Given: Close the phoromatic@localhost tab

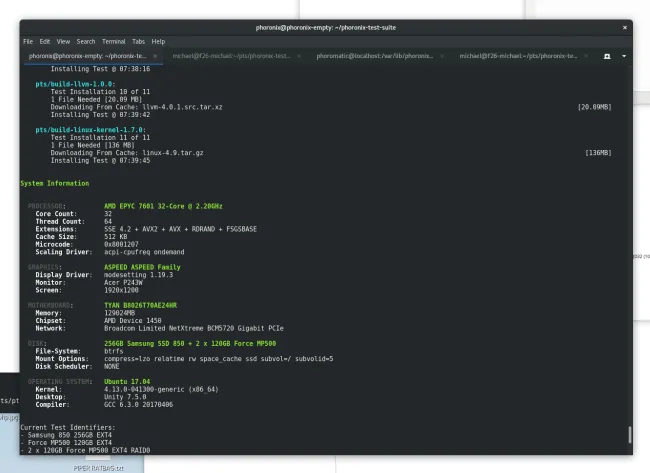Looking at the screenshot, I should click(x=443, y=56).
